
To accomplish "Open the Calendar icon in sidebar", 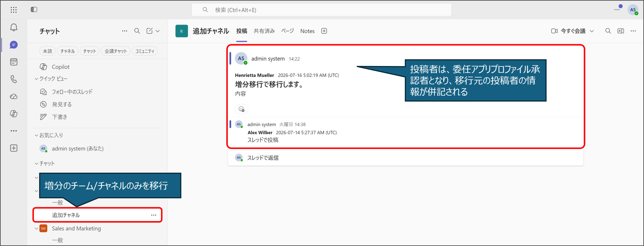I will 14,62.
